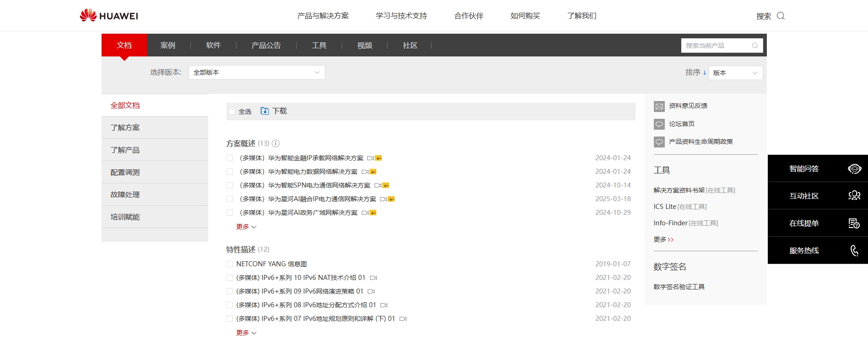Switch to the 社区 tab
Viewport: 868px width, 345px height.
[410, 45]
